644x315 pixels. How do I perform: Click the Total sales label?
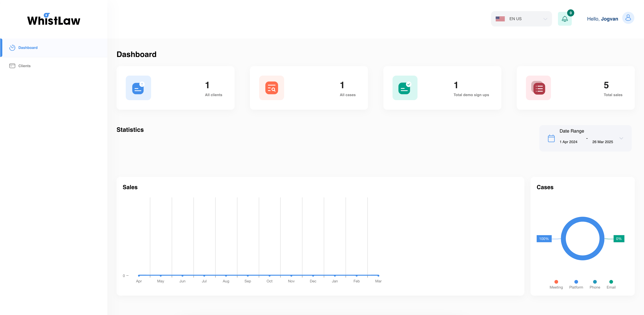tap(613, 95)
